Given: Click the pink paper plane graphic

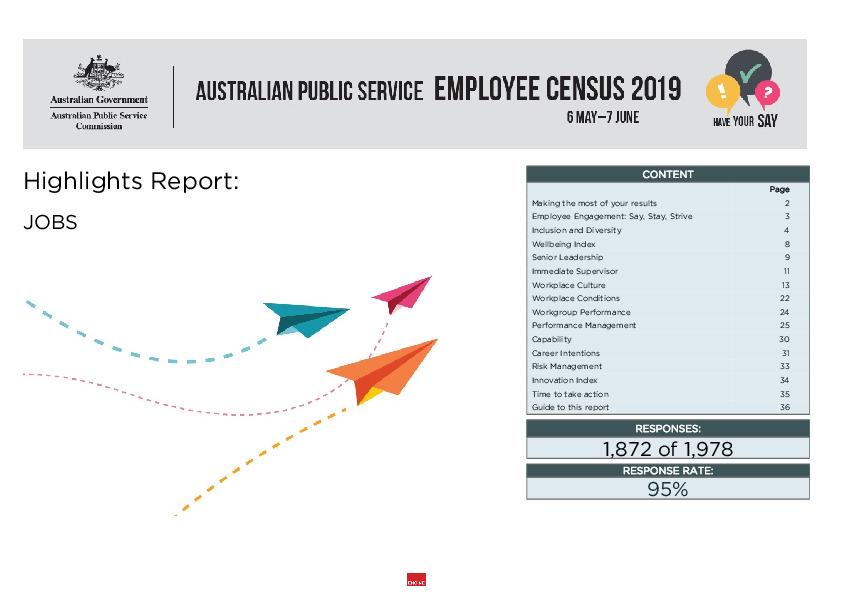Looking at the screenshot, I should pyautogui.click(x=402, y=295).
